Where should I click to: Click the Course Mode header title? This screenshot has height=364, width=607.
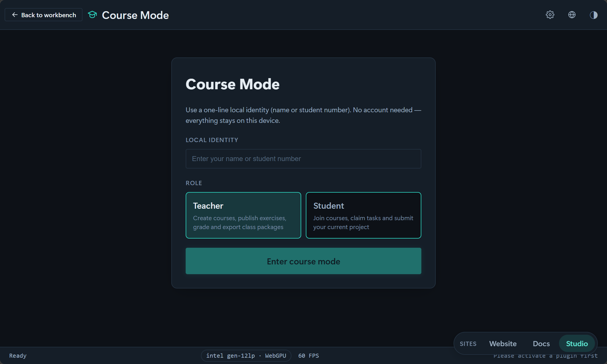(x=135, y=15)
